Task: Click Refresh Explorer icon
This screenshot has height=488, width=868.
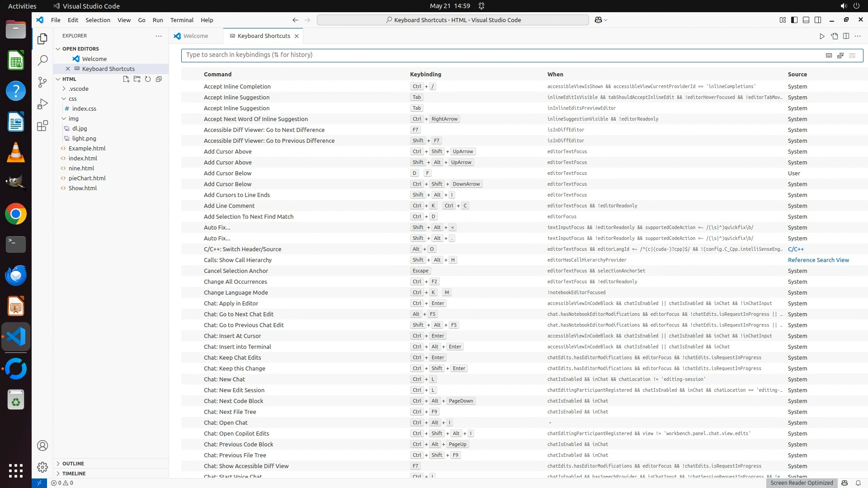Action: click(148, 79)
